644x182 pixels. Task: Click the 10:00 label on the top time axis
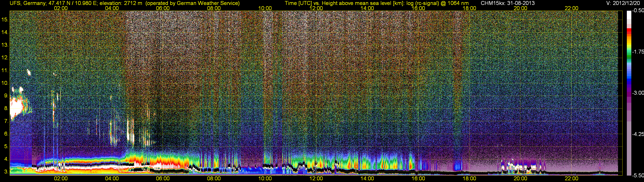click(265, 8)
